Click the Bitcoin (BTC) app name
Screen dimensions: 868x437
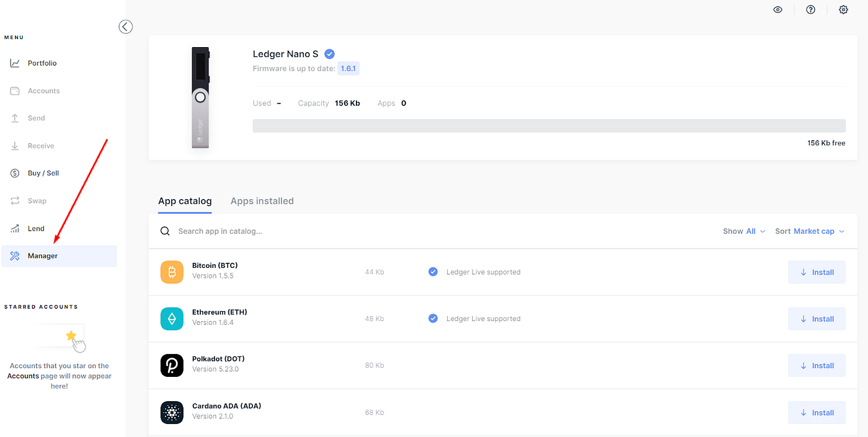click(x=215, y=265)
